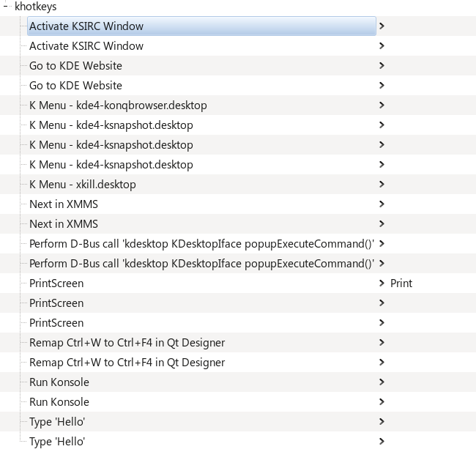Click chevron of the second Next in XMMS row
This screenshot has width=476, height=471.
pyautogui.click(x=382, y=224)
